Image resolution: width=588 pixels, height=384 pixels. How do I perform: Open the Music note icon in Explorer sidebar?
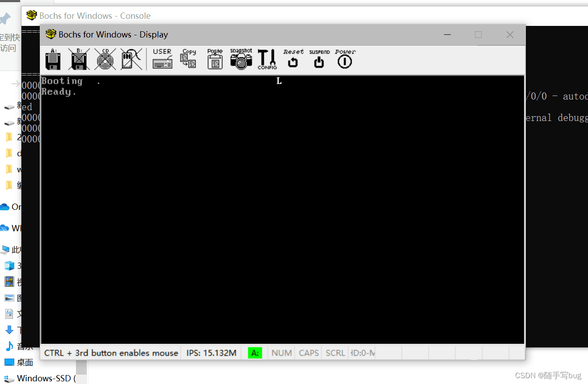pyautogui.click(x=9, y=346)
